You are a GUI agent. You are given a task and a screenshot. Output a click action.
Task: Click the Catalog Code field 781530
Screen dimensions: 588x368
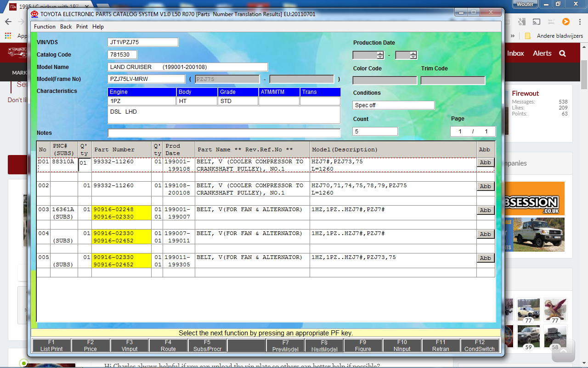[x=122, y=55]
